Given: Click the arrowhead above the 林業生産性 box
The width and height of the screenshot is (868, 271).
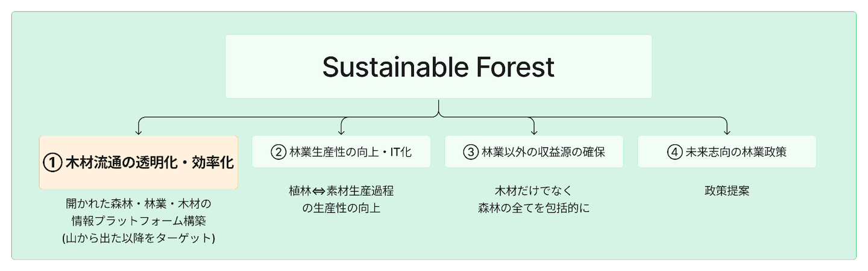Looking at the screenshot, I should click(x=342, y=131).
